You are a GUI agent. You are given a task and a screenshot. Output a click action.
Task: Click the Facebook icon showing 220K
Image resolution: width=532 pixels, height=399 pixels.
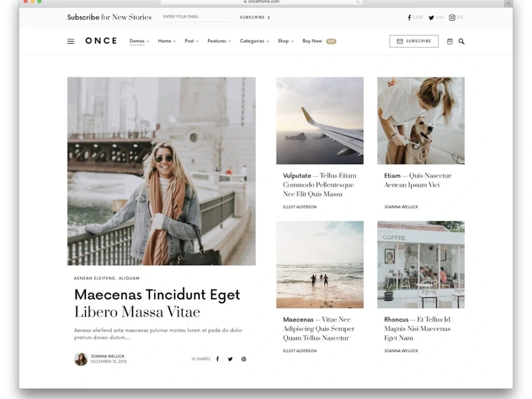pos(414,17)
